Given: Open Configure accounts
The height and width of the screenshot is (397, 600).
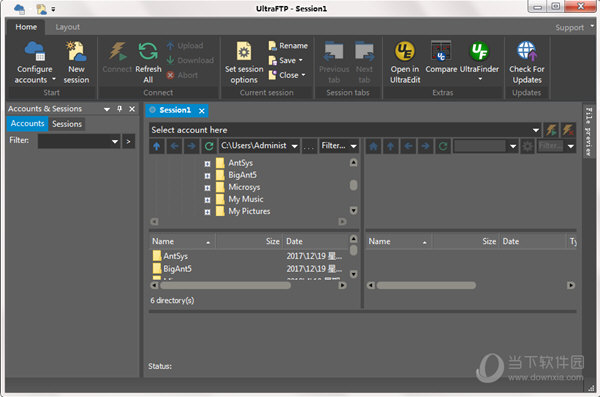Looking at the screenshot, I should (34, 63).
